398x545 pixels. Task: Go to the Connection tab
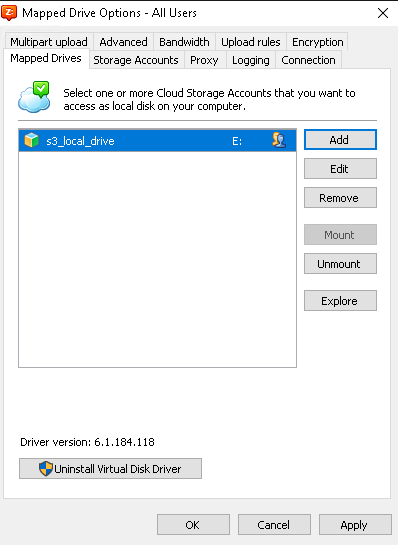[308, 60]
